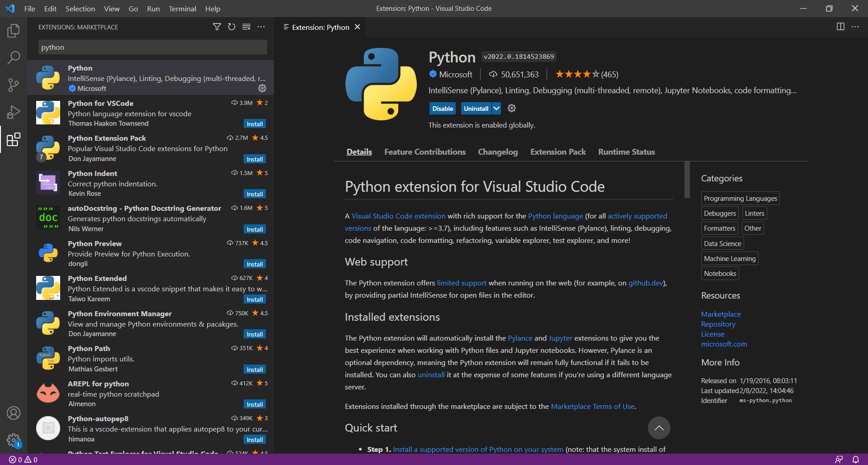This screenshot has width=868, height=465.
Task: Open the extension settings gear beside Uninstall
Action: coord(512,108)
